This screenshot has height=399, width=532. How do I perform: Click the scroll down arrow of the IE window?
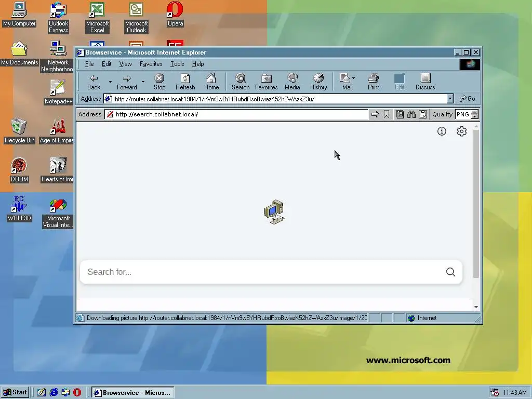click(x=476, y=307)
